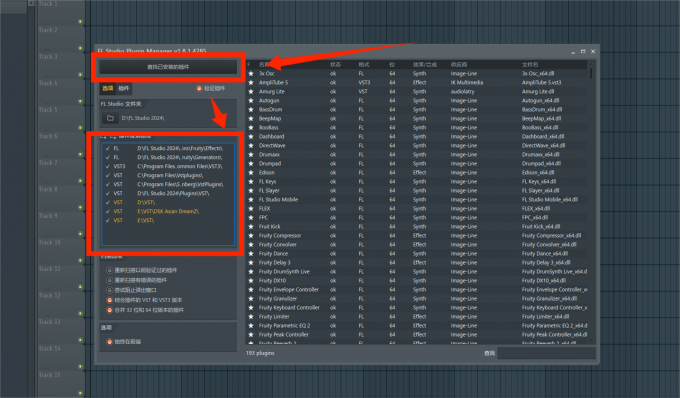Screen dimensions: 680x398
Task: Toggle favorite star for Fruity Parametric EQ 2
Action: pos(251,326)
